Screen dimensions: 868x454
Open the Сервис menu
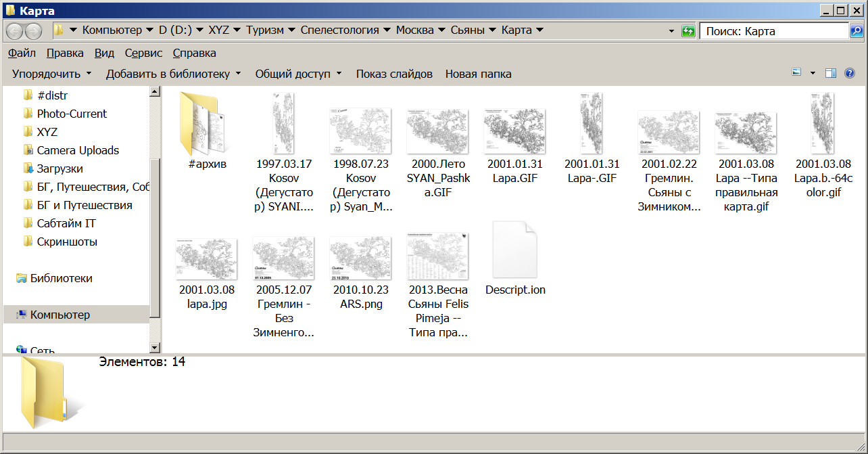coord(143,53)
